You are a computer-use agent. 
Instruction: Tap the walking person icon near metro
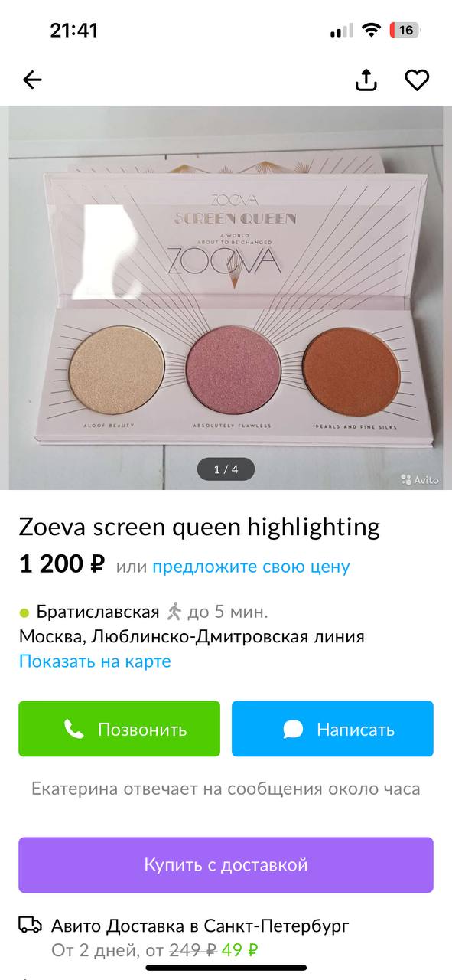coord(174,612)
